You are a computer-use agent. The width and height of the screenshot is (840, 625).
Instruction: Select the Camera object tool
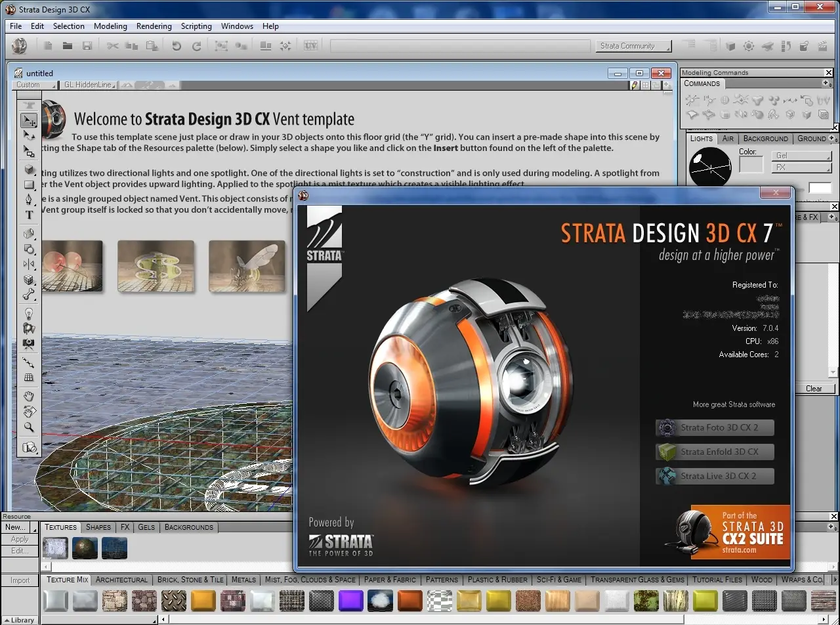tap(29, 343)
